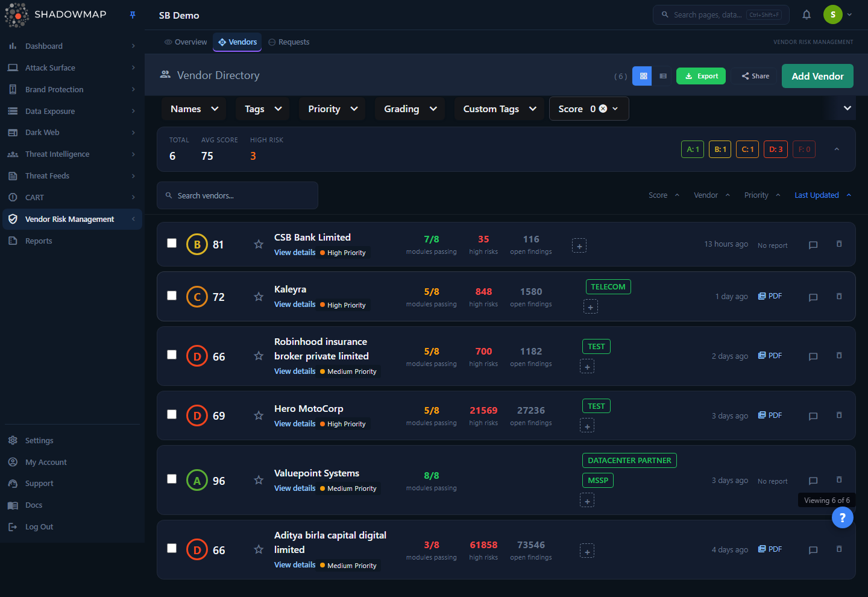
Task: Open the Names filter dropdown
Action: (193, 109)
